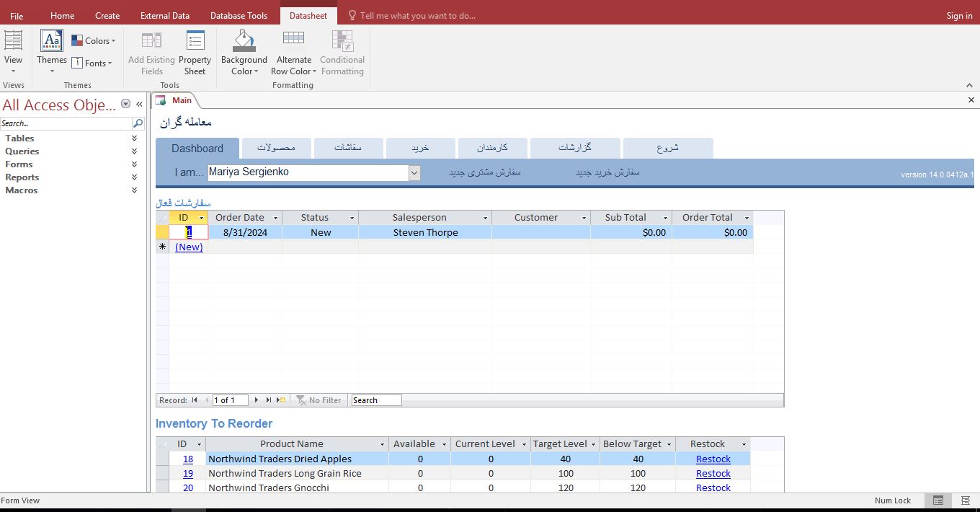980x512 pixels.
Task: Open the theme Colors menu
Action: click(94, 41)
